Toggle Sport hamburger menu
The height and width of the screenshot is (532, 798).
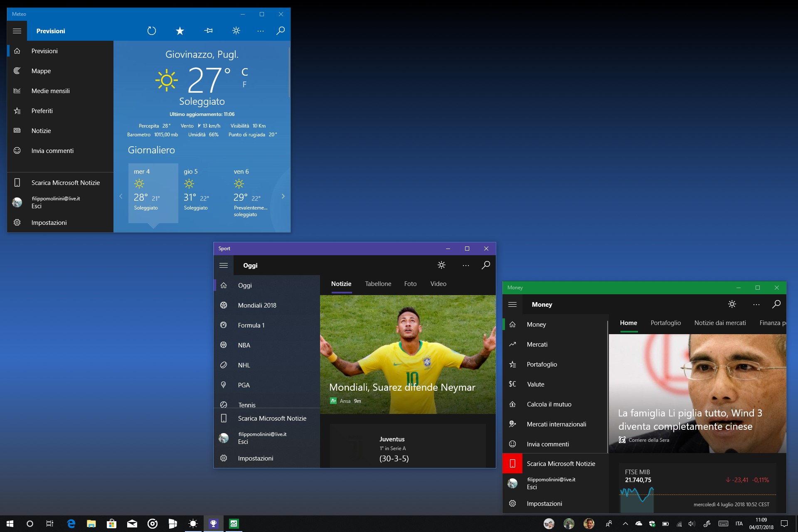(x=224, y=265)
